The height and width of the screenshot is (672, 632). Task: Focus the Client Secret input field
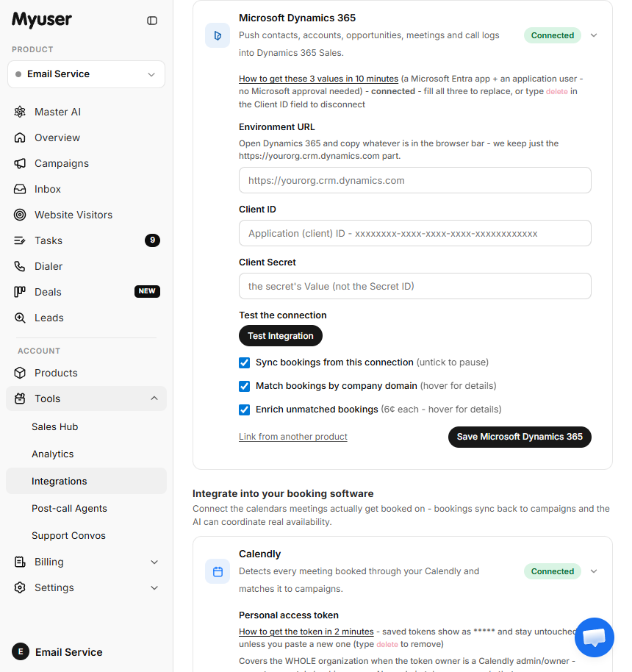pos(415,286)
